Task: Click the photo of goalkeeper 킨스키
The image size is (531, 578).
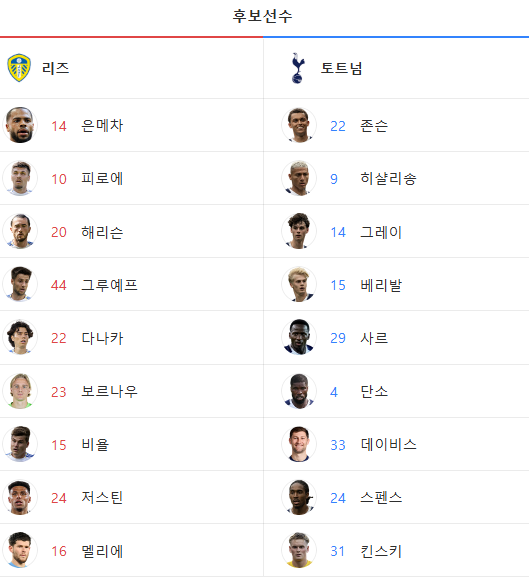Action: click(299, 550)
